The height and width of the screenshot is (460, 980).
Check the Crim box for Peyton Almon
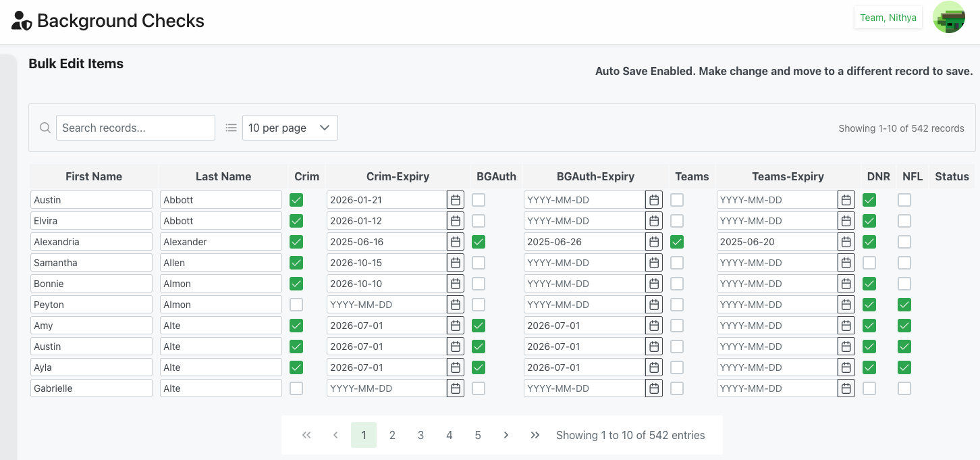click(296, 305)
